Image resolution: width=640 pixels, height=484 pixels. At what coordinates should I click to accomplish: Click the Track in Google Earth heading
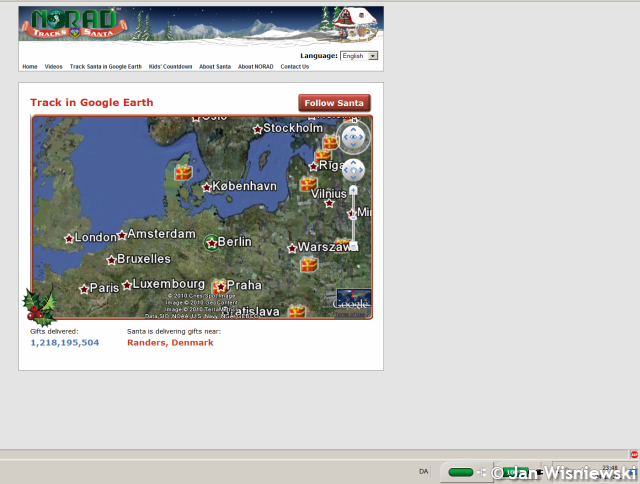tap(91, 102)
